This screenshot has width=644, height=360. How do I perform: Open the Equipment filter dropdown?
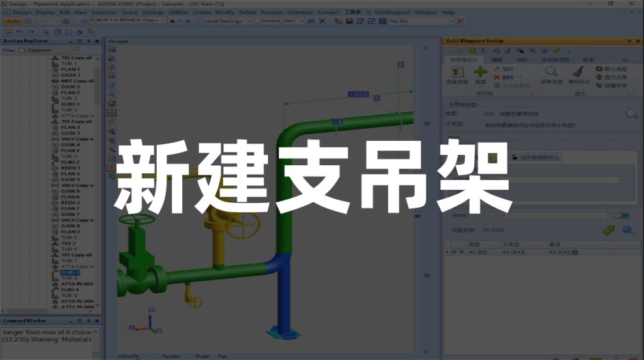click(x=75, y=50)
